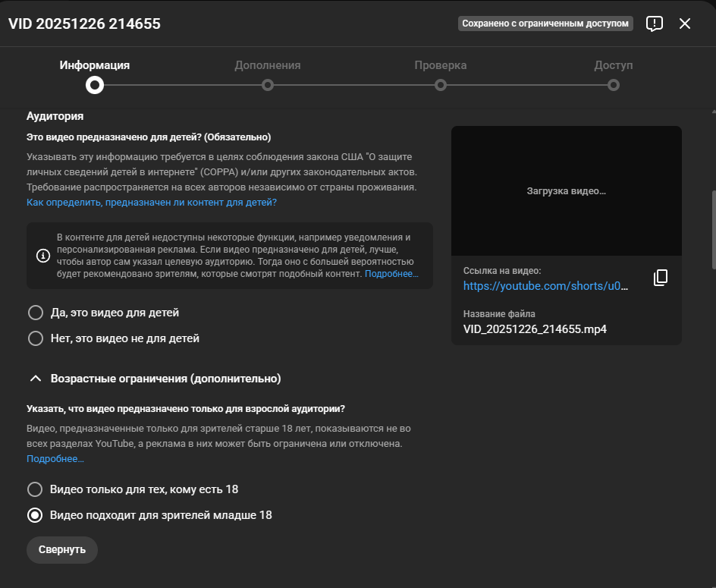The width and height of the screenshot is (716, 588).
Task: Open "Как определить, предназначен ли контент для детей?"
Action: coord(152,203)
